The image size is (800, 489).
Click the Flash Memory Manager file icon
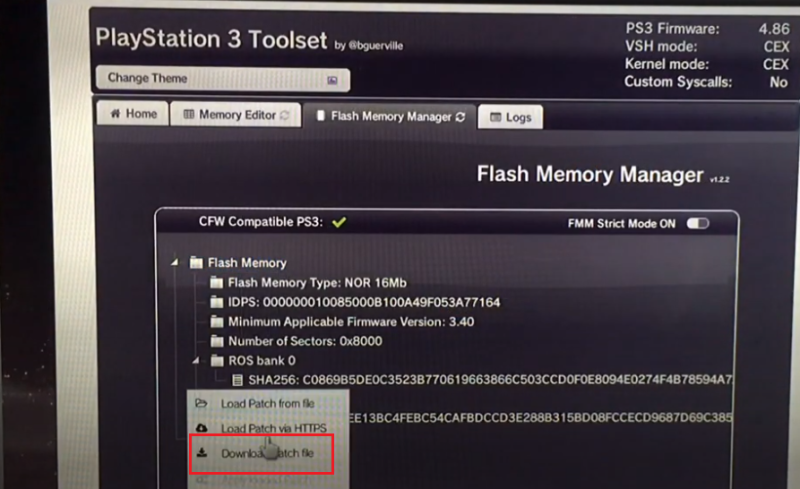point(320,116)
